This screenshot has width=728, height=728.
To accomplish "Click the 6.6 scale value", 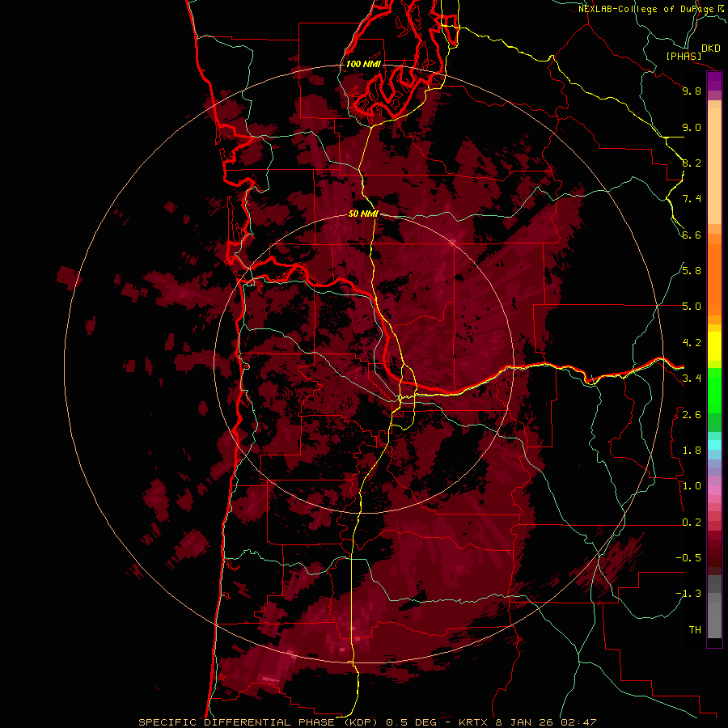I will coord(692,235).
